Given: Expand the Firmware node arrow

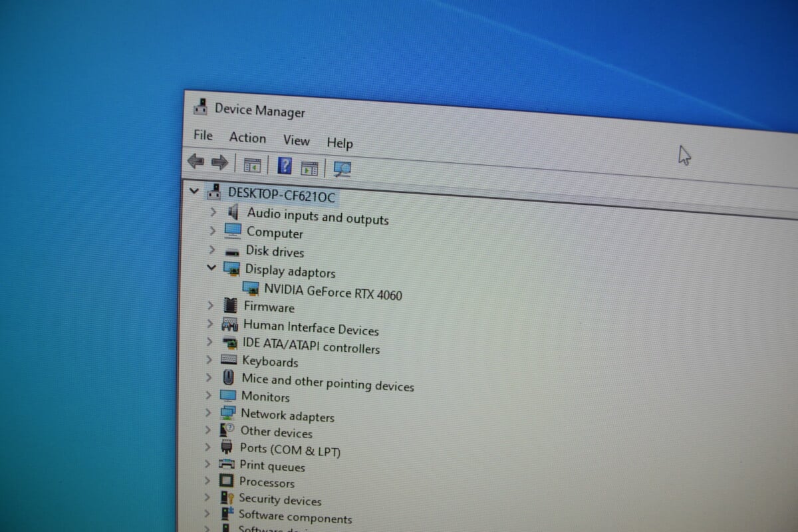Looking at the screenshot, I should 211,305.
